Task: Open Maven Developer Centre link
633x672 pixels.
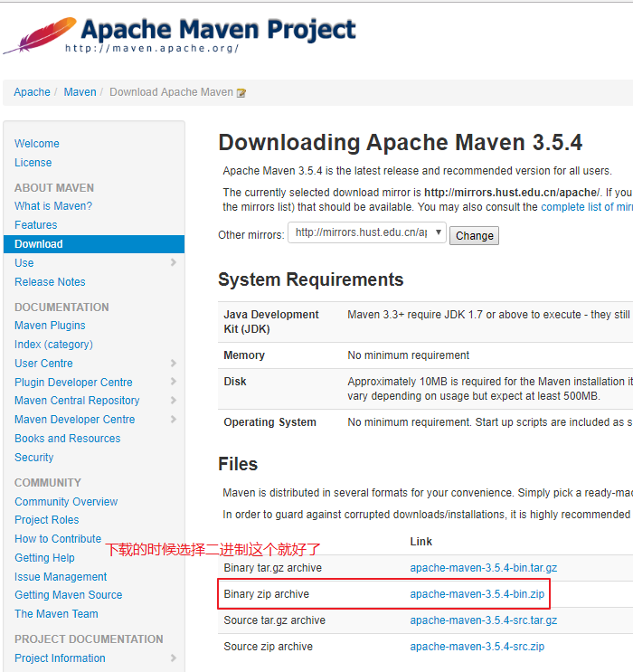Action: click(x=74, y=419)
